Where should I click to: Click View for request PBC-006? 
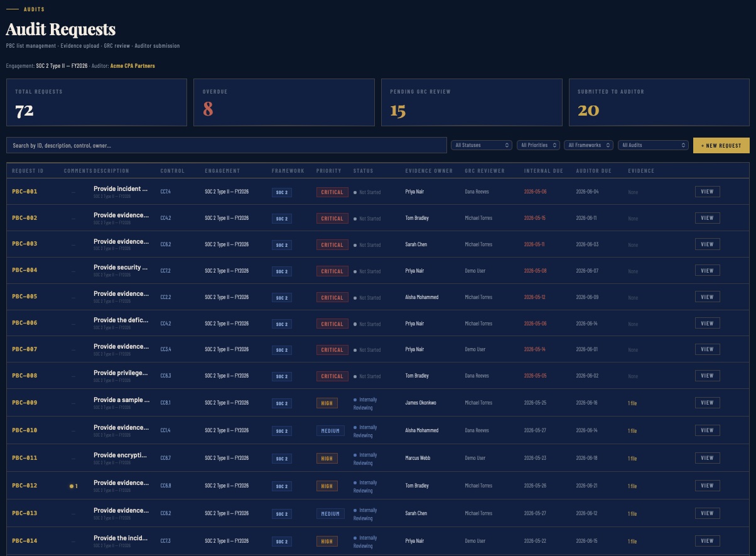707,324
